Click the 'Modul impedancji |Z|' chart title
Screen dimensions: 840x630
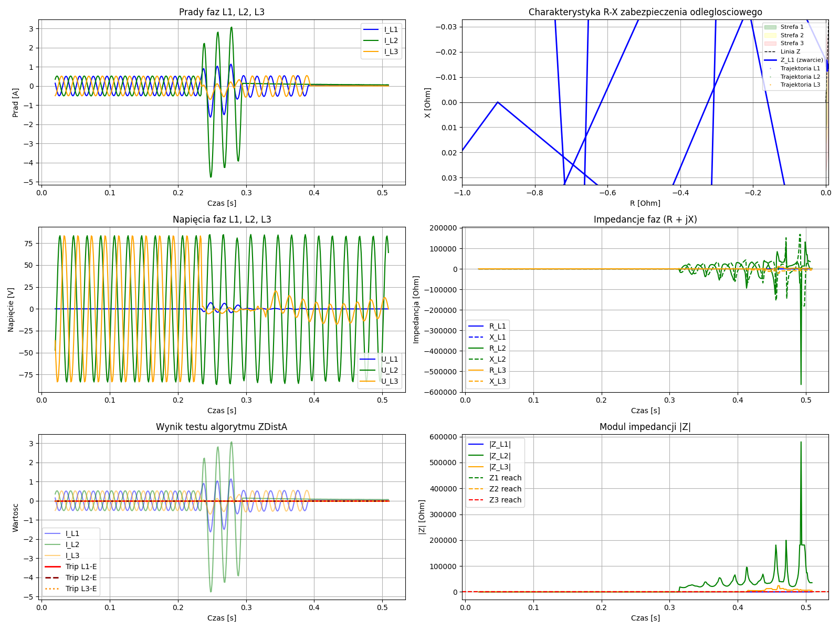pos(645,427)
